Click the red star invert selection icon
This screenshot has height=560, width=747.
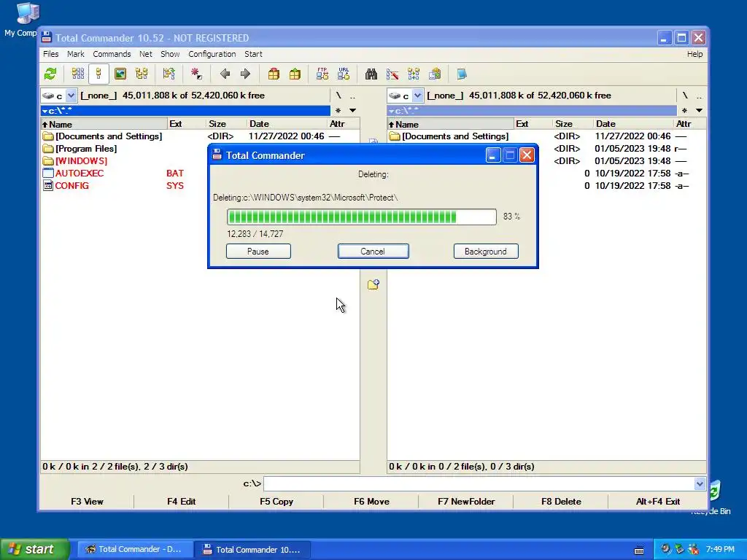196,74
